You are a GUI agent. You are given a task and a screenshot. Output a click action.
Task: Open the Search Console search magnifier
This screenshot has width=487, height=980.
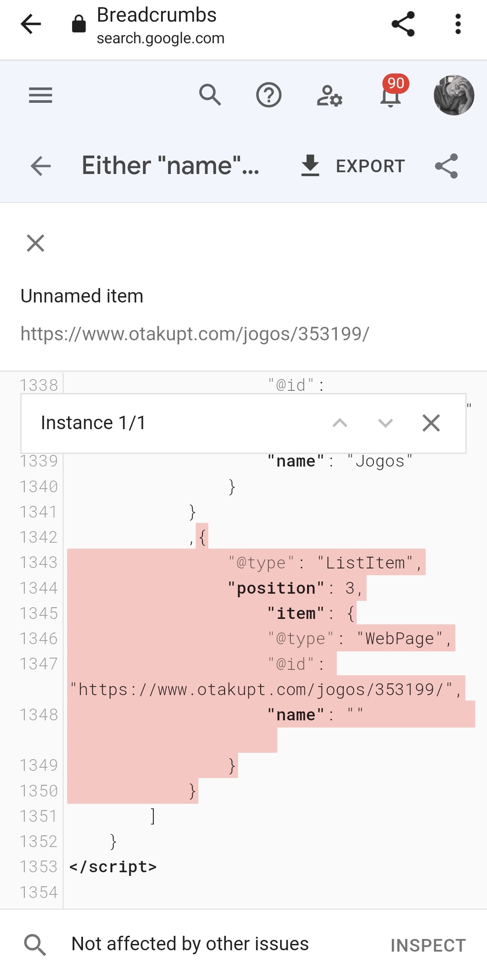pyautogui.click(x=210, y=95)
